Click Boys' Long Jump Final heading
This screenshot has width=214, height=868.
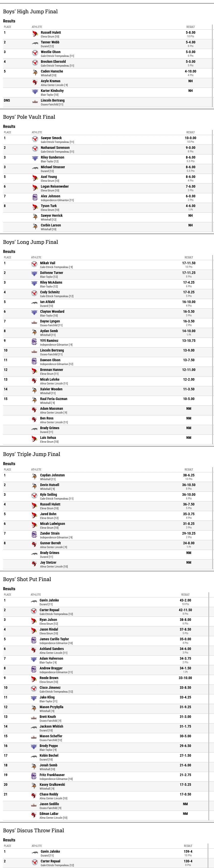point(31,242)
